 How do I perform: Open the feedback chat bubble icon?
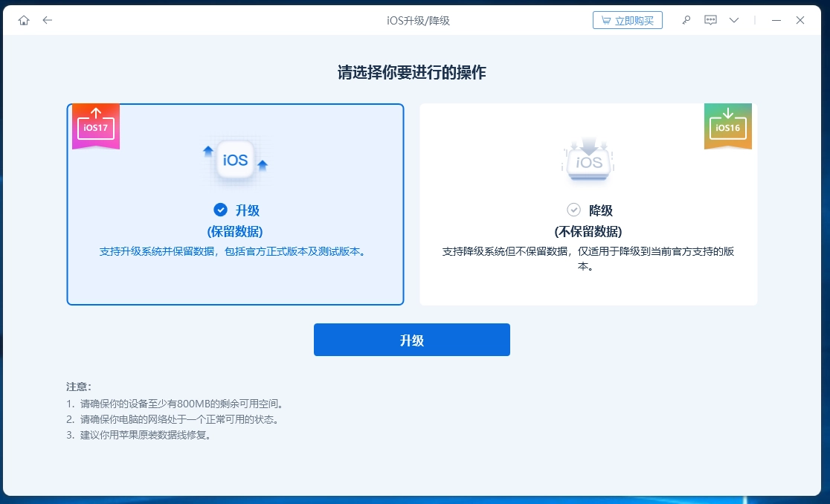coord(710,20)
